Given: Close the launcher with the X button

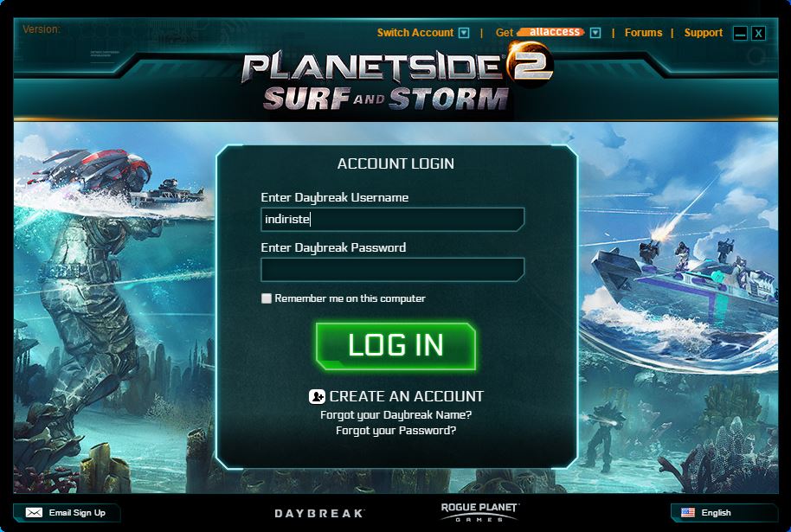Looking at the screenshot, I should click(758, 33).
